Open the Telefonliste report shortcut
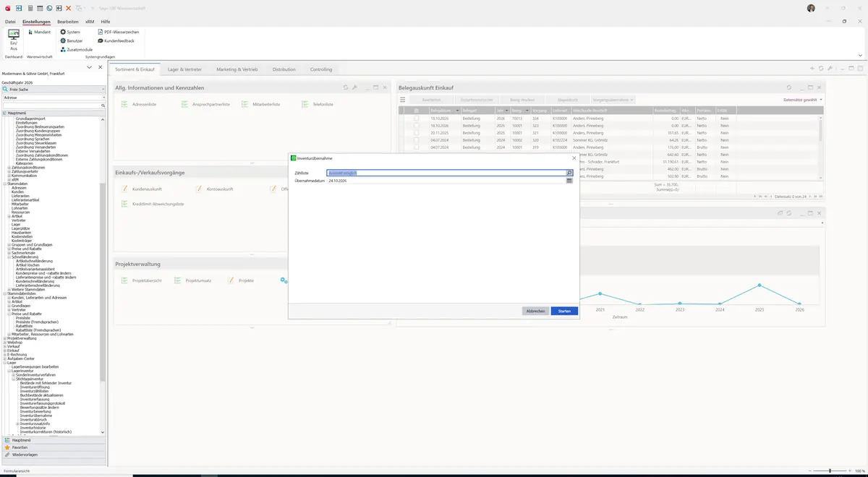This screenshot has width=868, height=477. 318,105
